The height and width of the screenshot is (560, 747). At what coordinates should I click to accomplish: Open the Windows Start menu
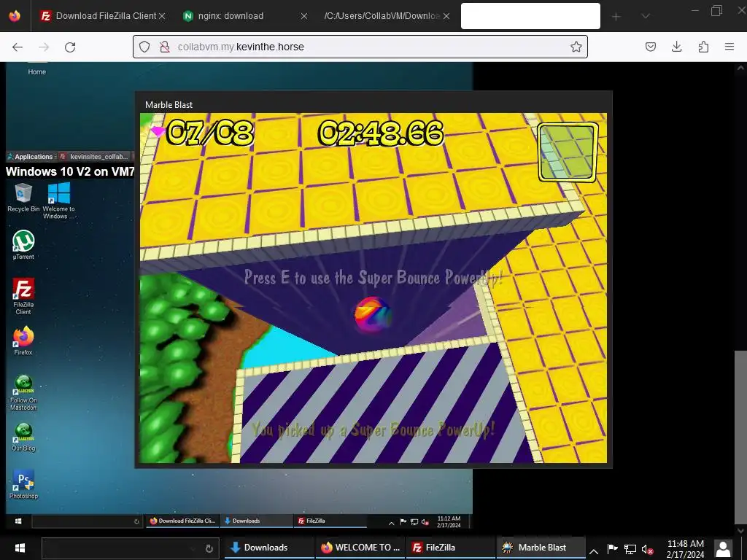click(x=20, y=548)
